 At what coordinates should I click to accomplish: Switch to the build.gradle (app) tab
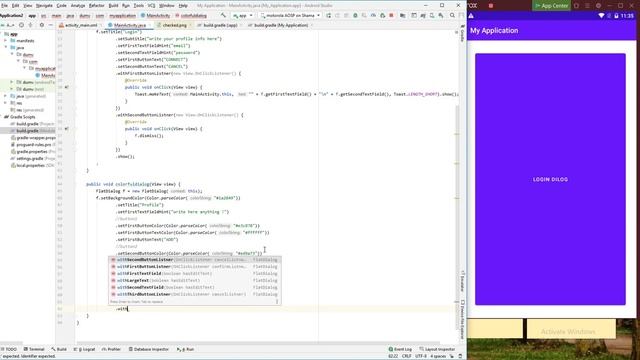click(220, 25)
